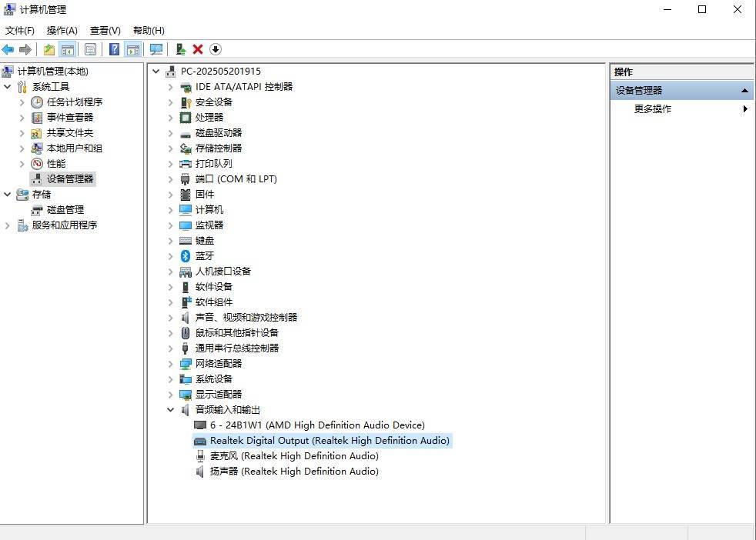Click the Up One Level folder icon
This screenshot has height=540, width=756.
[49, 49]
